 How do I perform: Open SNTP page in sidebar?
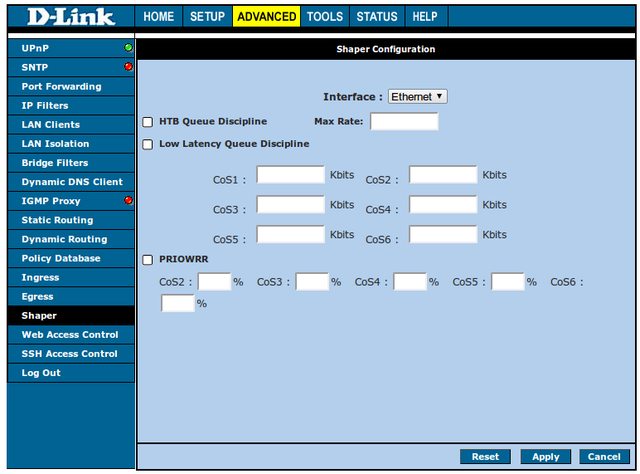tap(71, 67)
